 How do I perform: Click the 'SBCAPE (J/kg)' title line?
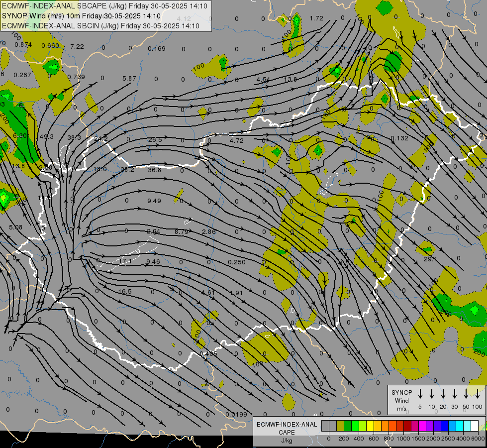coord(104,6)
